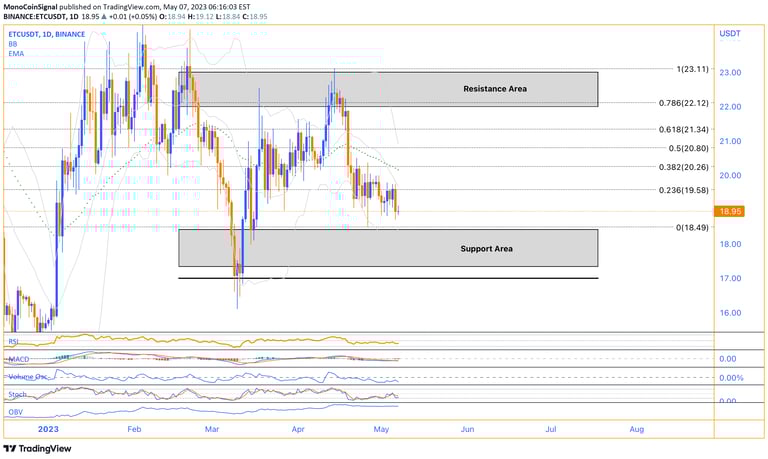Click the Apr label on time axis
This screenshot has width=768, height=459.
tap(298, 429)
